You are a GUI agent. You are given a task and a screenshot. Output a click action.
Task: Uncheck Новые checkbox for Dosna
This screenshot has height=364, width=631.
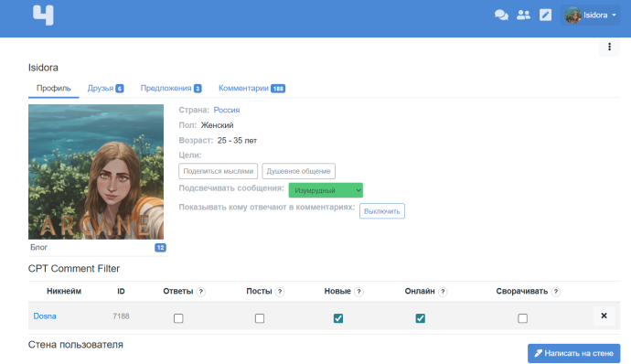pyautogui.click(x=338, y=318)
